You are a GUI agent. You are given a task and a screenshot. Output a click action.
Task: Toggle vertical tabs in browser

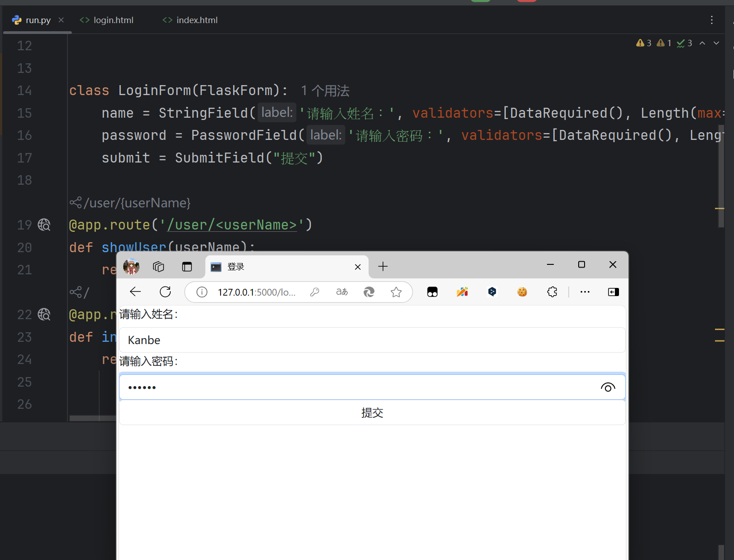pos(187,267)
